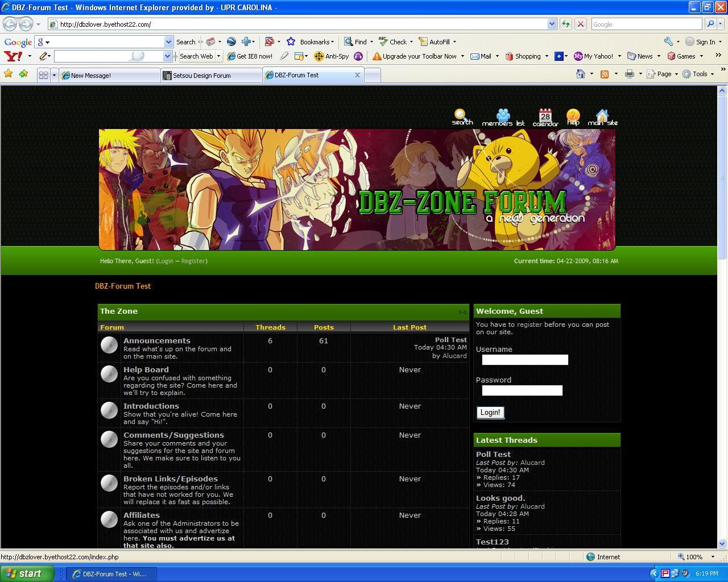Click the browser Back arrow
This screenshot has width=728, height=582.
[11, 24]
